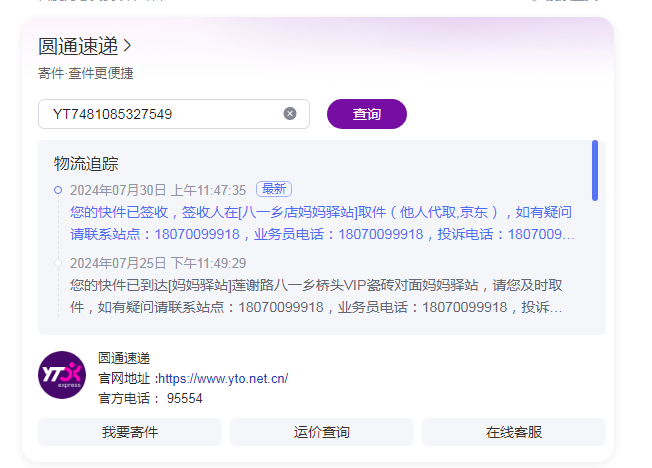Viewport: 652px width, 468px height.
Task: Click timestamp 2024年07月25日 下午11:49:29
Action: pos(158,263)
